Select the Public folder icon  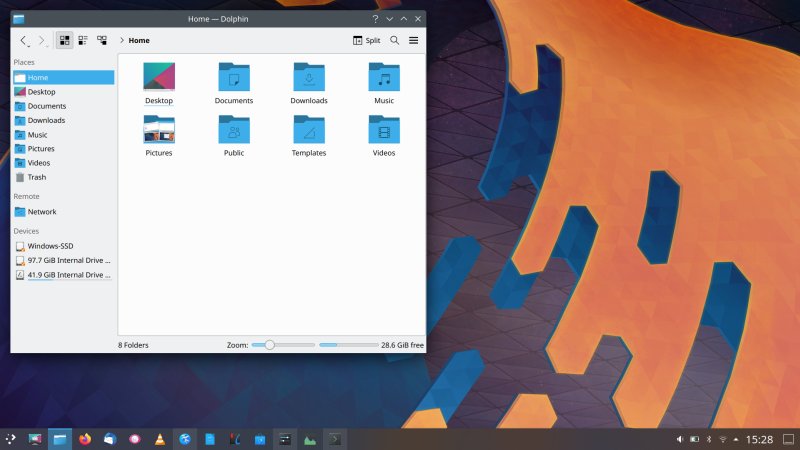pyautogui.click(x=234, y=129)
